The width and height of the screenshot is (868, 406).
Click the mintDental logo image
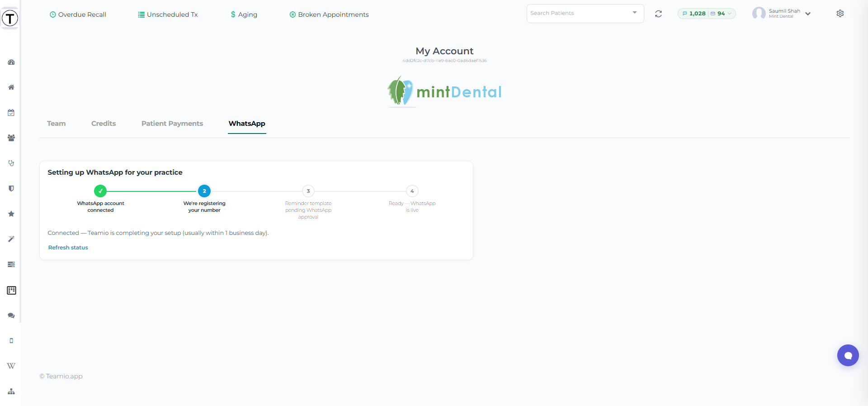click(x=444, y=91)
